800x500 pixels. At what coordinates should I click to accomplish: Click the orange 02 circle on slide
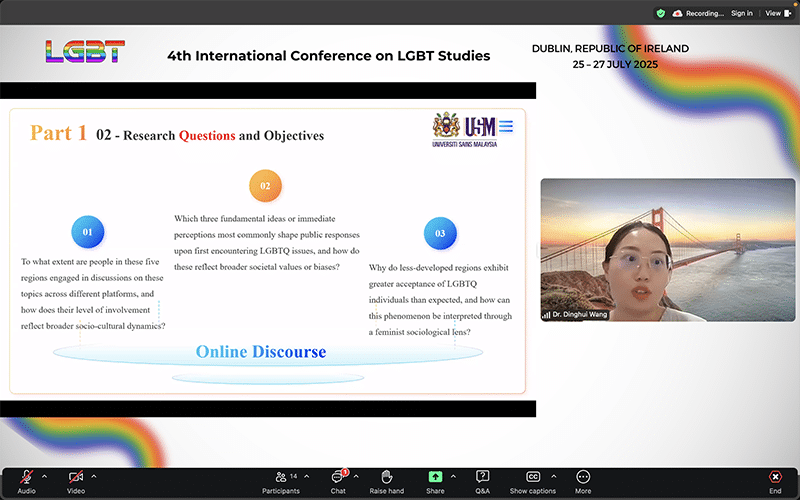(x=265, y=186)
